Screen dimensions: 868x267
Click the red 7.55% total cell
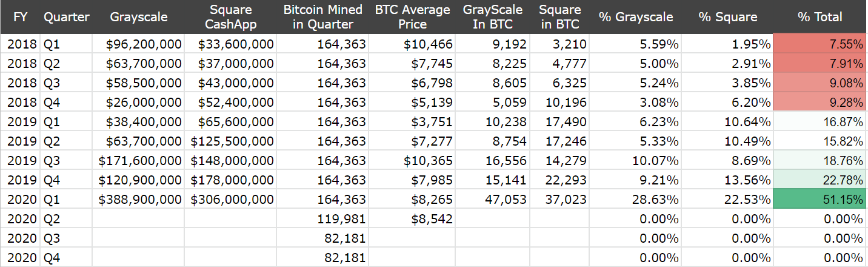(820, 44)
